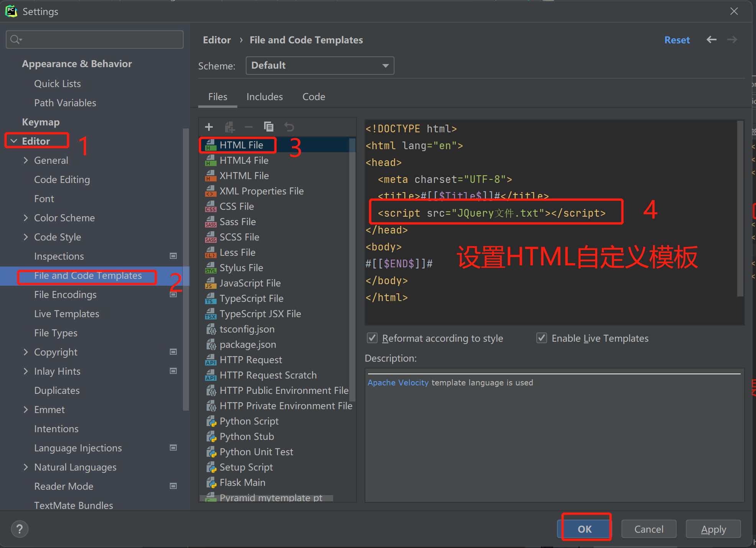Expand the Inlay Hints node
The image size is (756, 548).
pos(26,371)
